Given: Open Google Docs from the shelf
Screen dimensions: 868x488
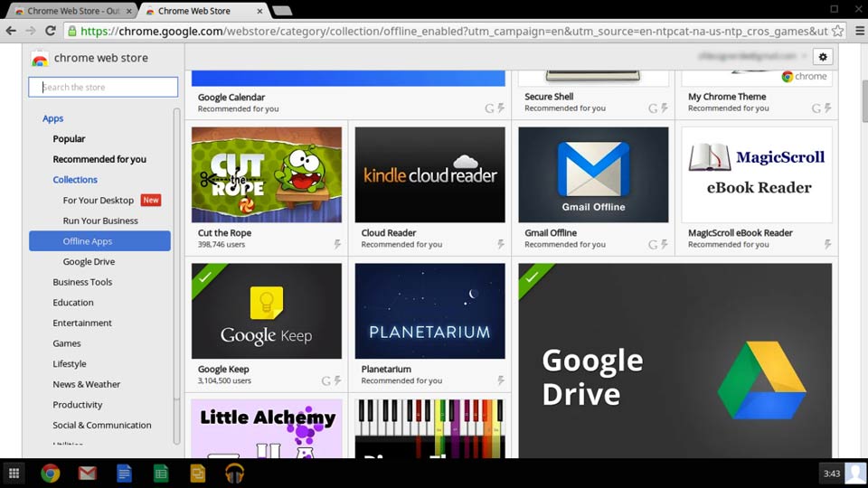Looking at the screenshot, I should (124, 473).
